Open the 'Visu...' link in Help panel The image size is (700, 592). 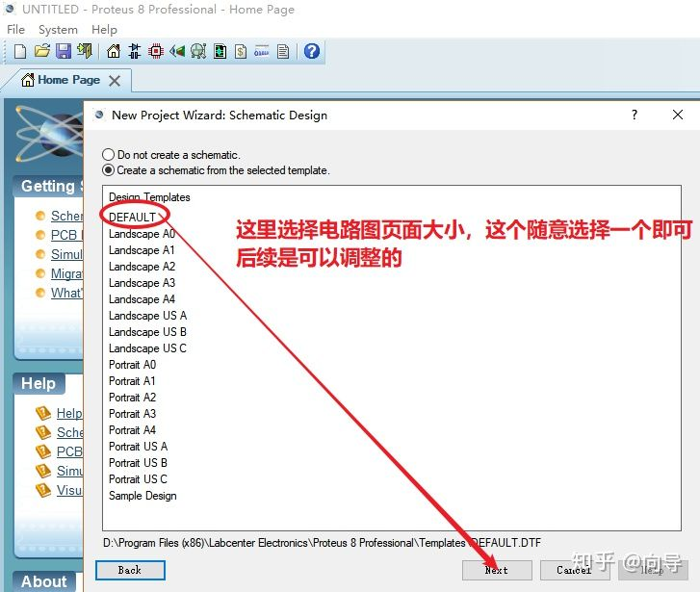point(69,490)
